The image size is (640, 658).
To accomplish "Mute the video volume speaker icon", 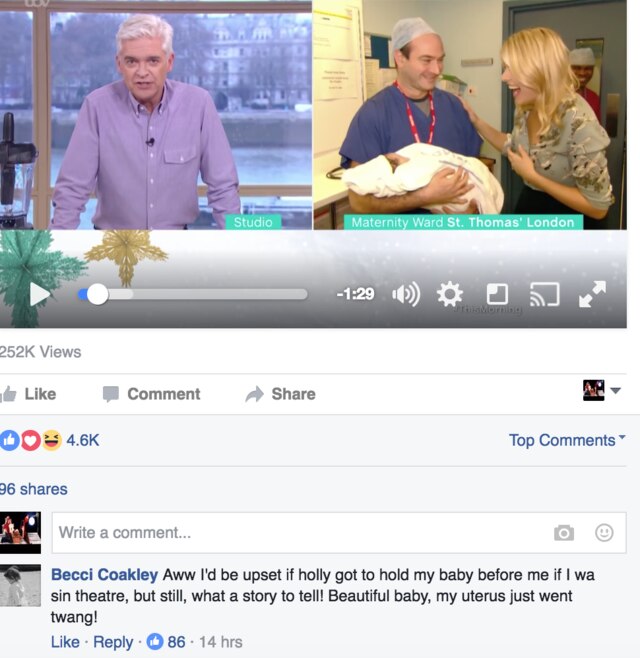I will (x=406, y=294).
